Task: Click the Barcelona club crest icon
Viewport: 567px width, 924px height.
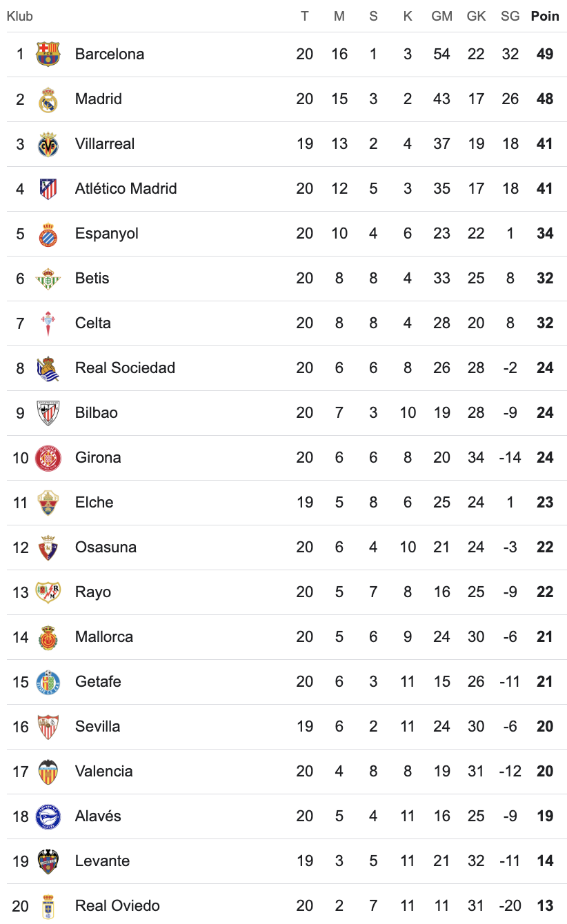Action: [x=48, y=54]
